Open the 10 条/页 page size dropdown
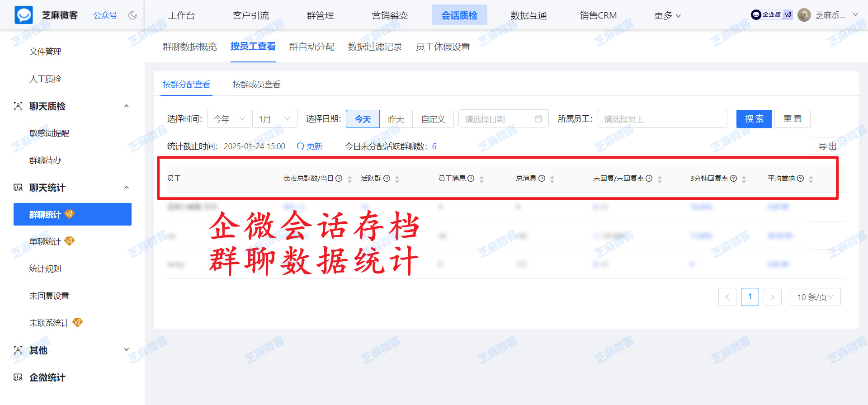868x405 pixels. [x=816, y=297]
